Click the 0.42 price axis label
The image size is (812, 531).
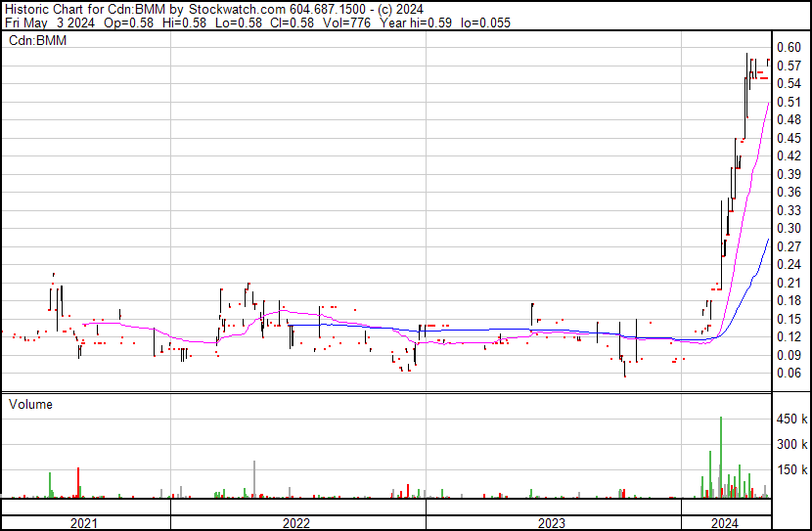[x=789, y=155]
